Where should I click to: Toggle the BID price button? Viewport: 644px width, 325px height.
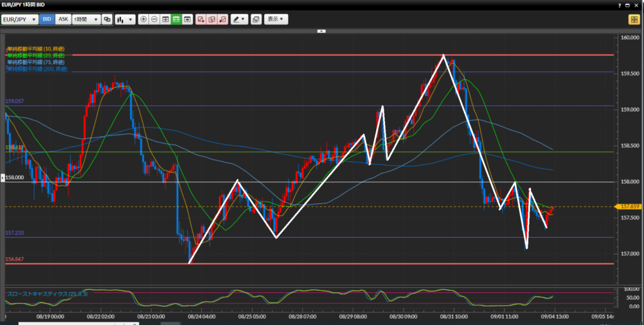47,19
